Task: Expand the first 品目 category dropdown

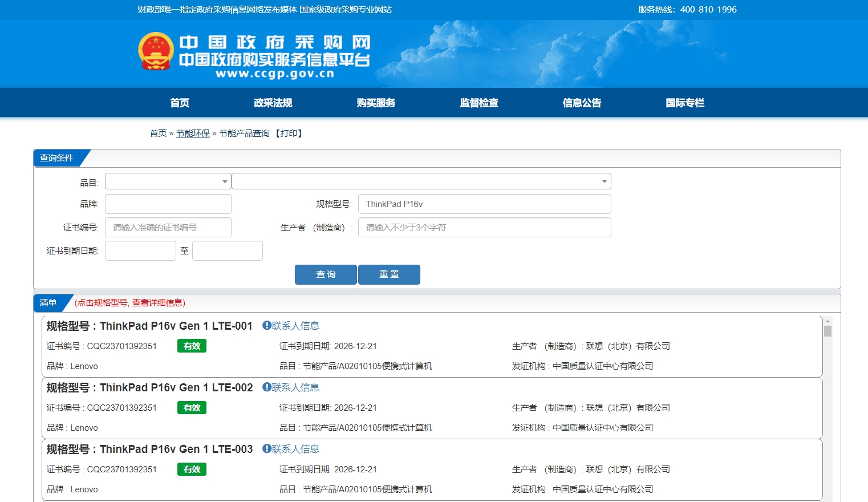Action: pos(168,181)
